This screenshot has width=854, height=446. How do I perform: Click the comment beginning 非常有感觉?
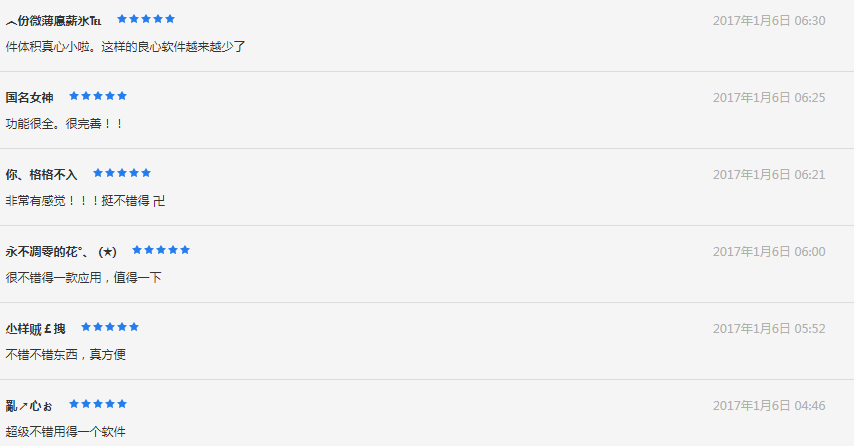85,200
